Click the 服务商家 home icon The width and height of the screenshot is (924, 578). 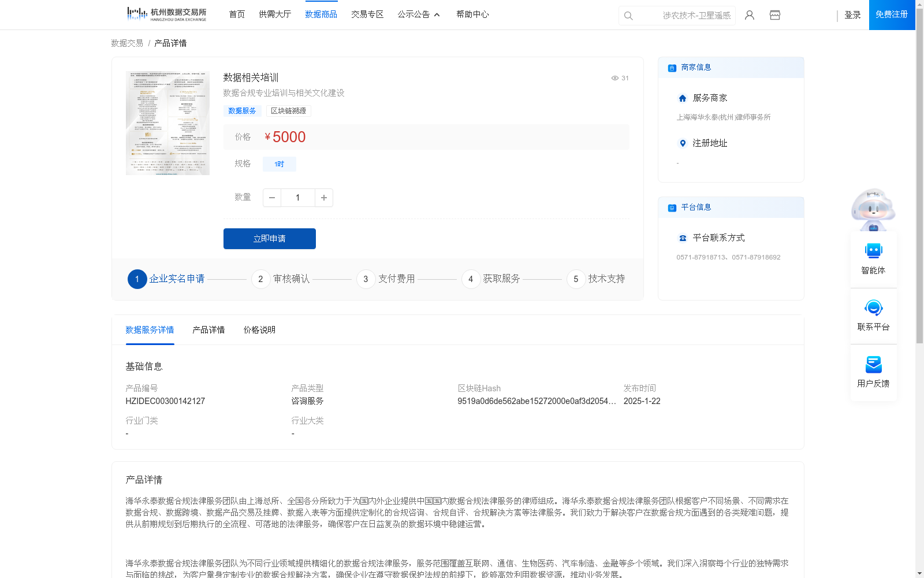683,98
